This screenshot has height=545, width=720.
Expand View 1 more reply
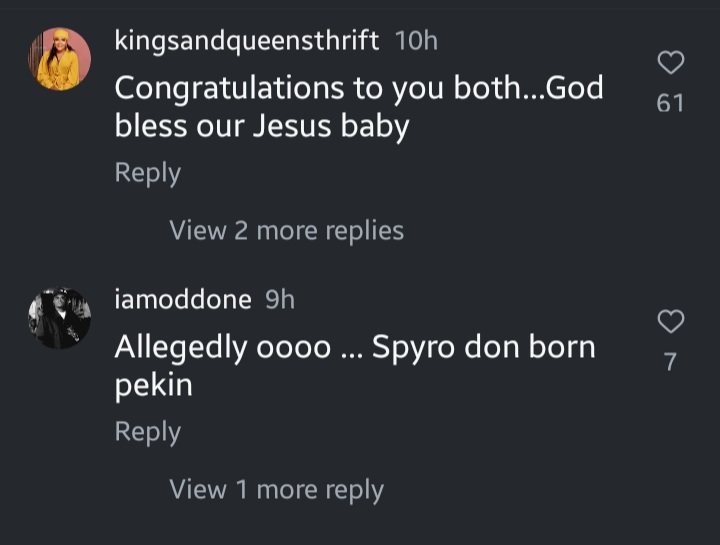point(276,489)
